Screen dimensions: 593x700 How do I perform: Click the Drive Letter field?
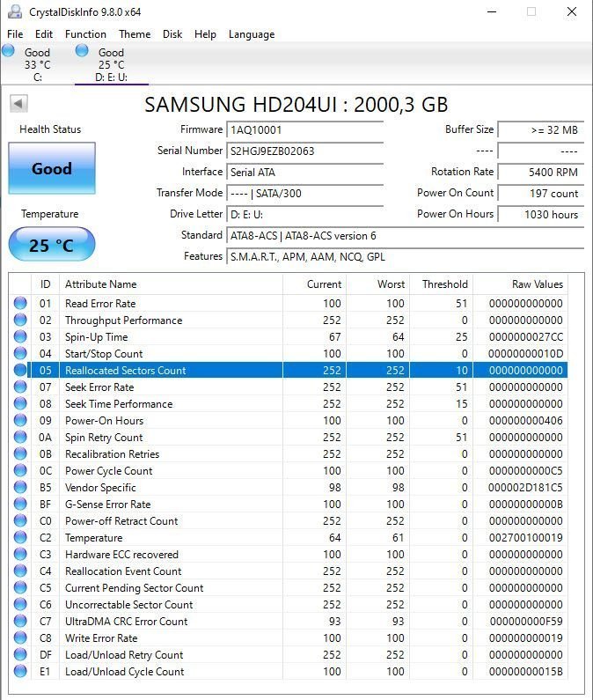[x=305, y=214]
